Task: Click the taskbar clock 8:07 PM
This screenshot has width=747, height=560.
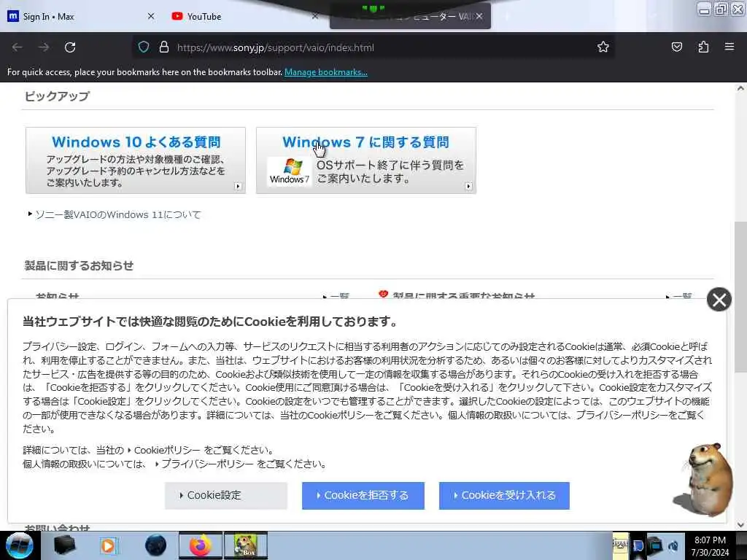Action: click(710, 545)
